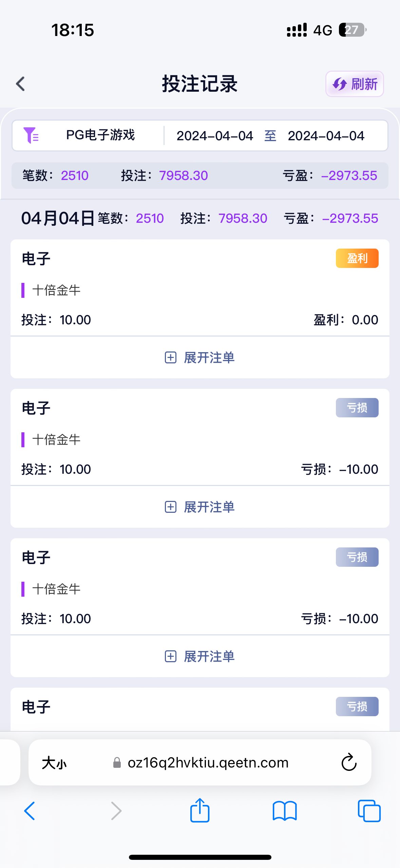Select the start date 2024-04-04 field
Viewport: 400px width, 868px height.
click(215, 136)
